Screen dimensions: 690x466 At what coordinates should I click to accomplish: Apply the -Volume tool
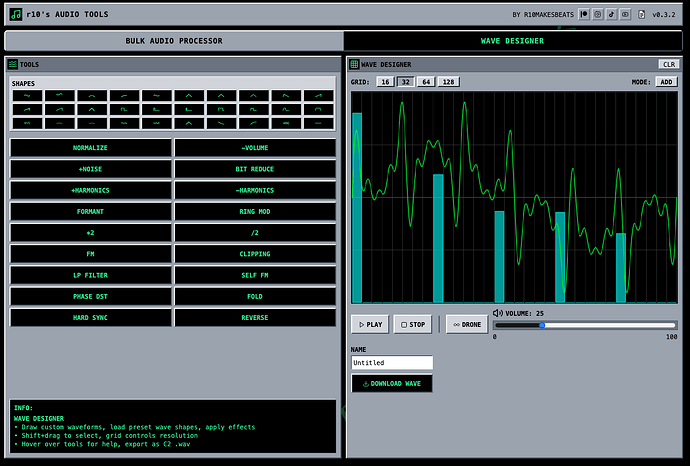255,148
